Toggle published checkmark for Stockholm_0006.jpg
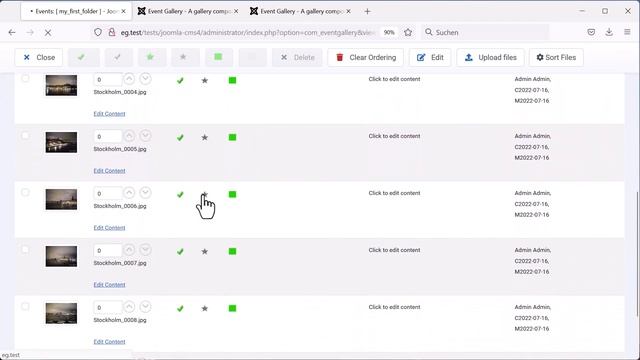 tap(180, 194)
